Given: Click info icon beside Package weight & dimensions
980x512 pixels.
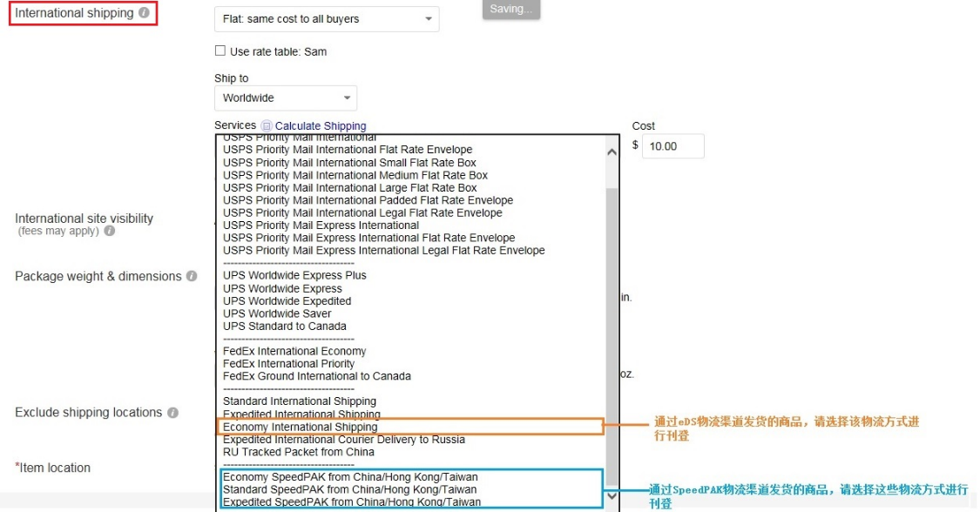Looking at the screenshot, I should (x=192, y=276).
